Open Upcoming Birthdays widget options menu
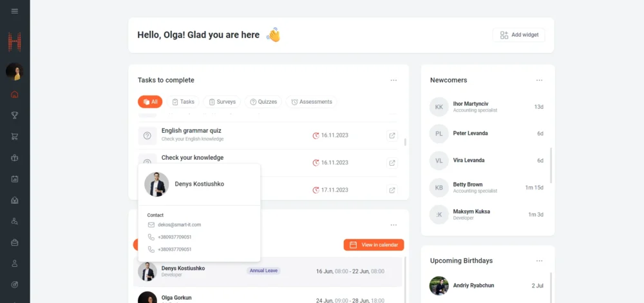This screenshot has height=303, width=644. click(539, 260)
